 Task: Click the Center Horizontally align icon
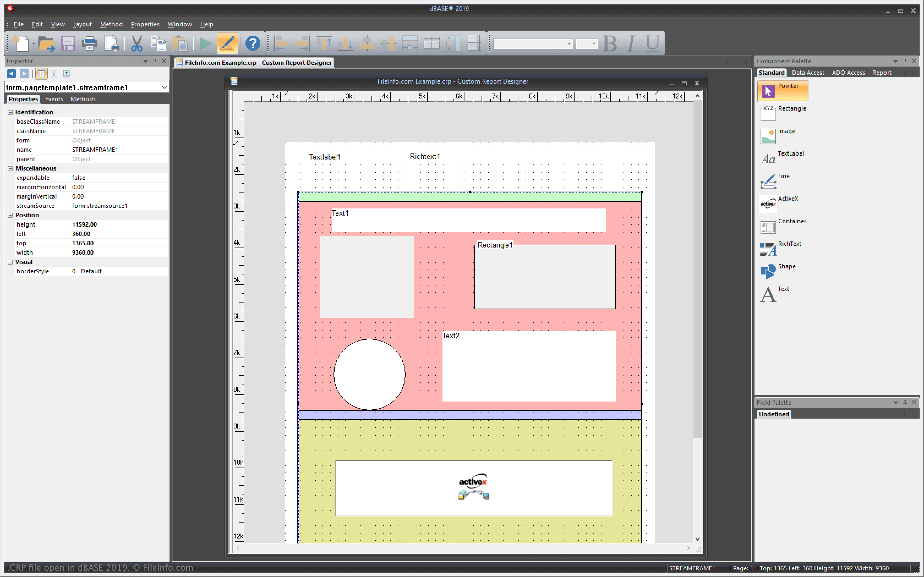pyautogui.click(x=367, y=43)
